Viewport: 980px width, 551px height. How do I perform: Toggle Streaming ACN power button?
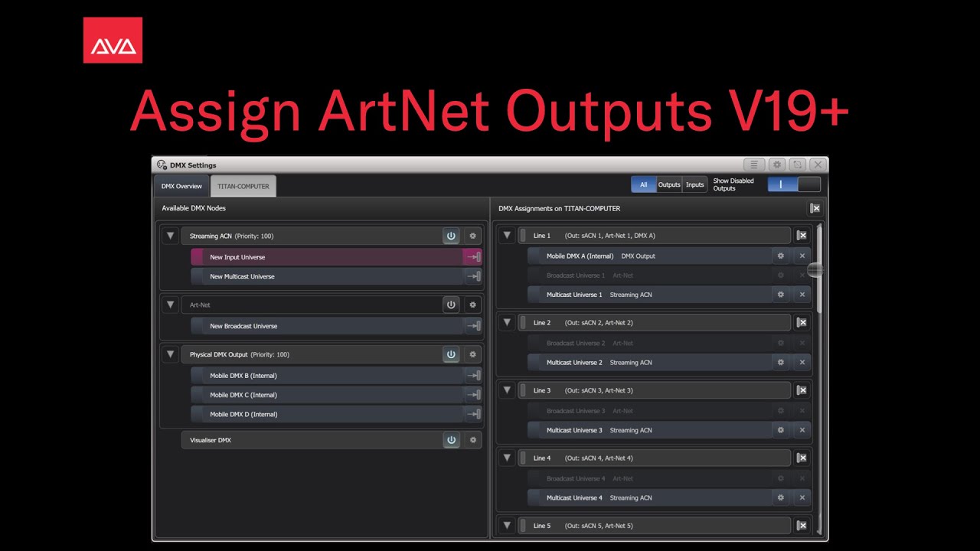451,236
